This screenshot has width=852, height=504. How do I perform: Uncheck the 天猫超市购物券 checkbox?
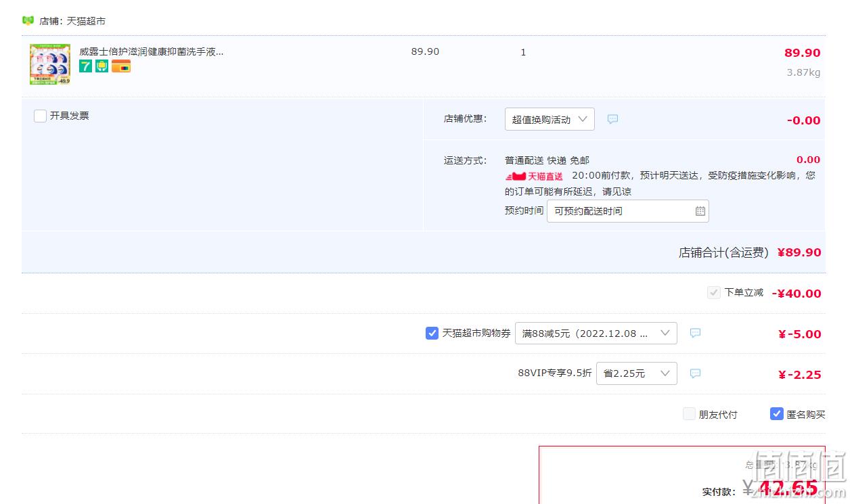click(432, 333)
